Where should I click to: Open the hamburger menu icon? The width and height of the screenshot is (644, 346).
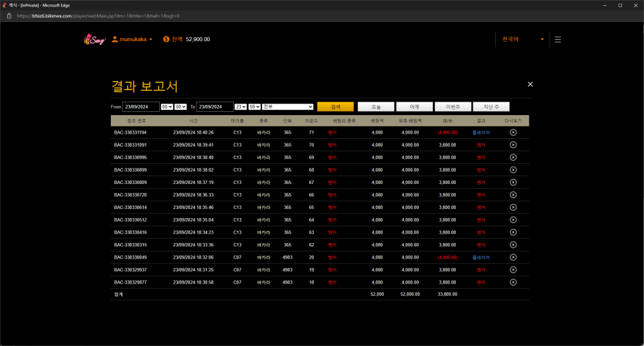tap(558, 39)
